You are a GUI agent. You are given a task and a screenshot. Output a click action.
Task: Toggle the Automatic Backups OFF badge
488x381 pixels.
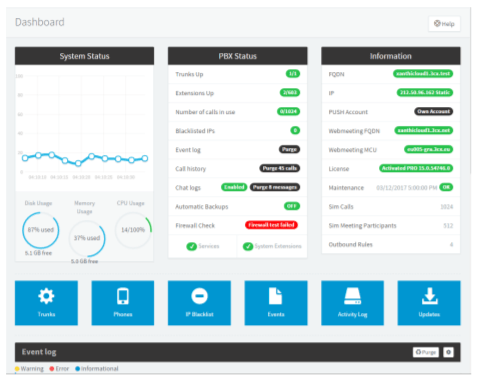(292, 206)
